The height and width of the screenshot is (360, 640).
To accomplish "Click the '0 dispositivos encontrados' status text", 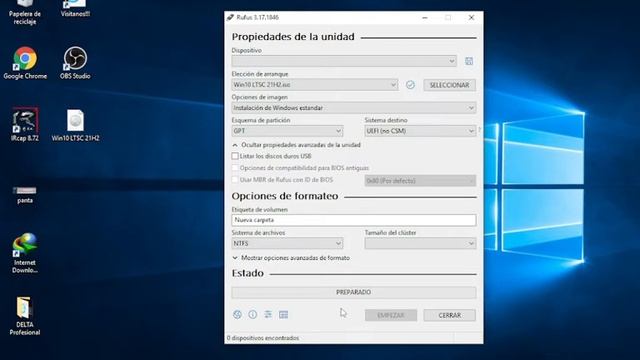I will (x=263, y=338).
